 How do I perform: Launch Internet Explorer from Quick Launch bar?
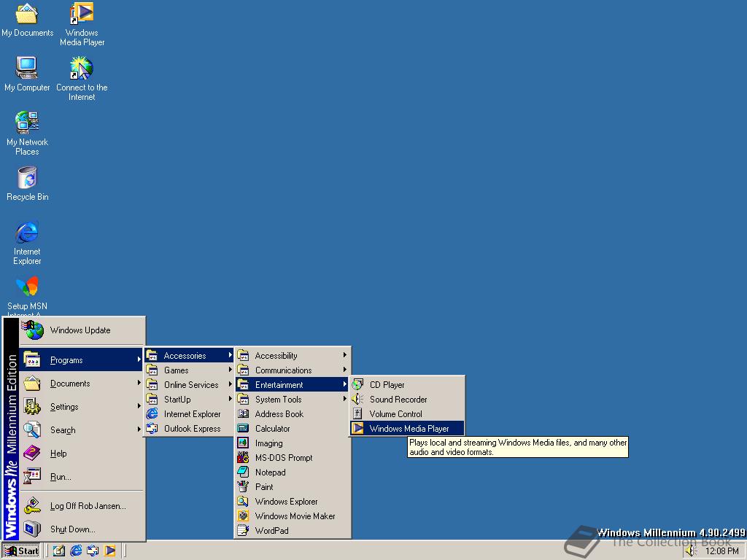(x=76, y=551)
